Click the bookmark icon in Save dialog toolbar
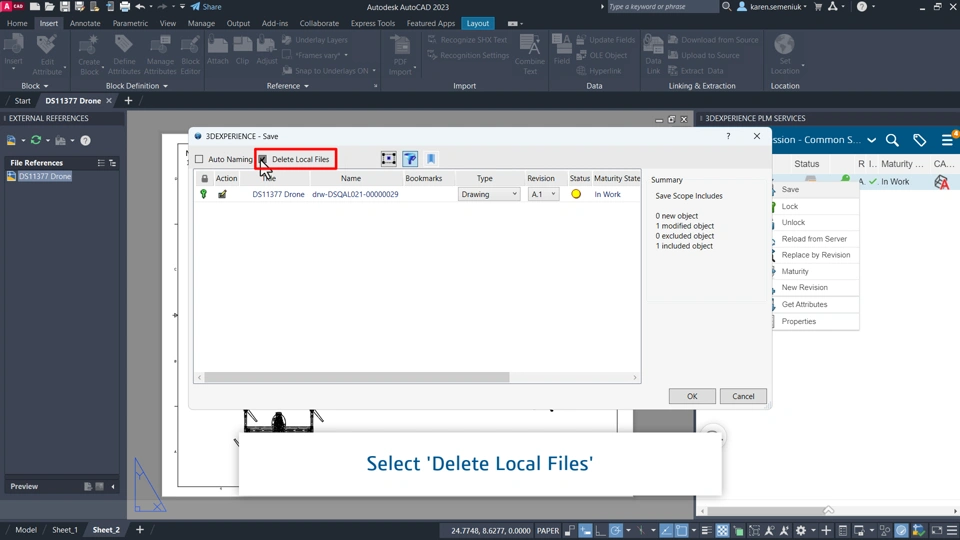960x540 pixels. (x=431, y=159)
